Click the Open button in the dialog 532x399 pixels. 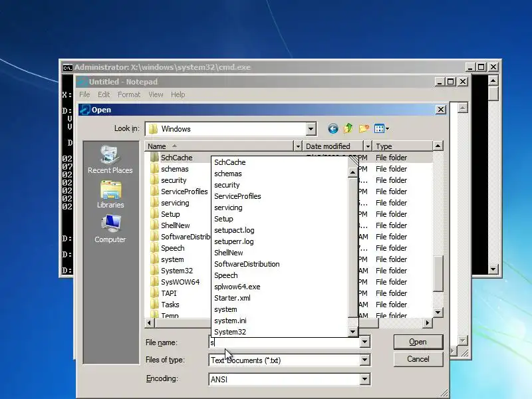[418, 342]
